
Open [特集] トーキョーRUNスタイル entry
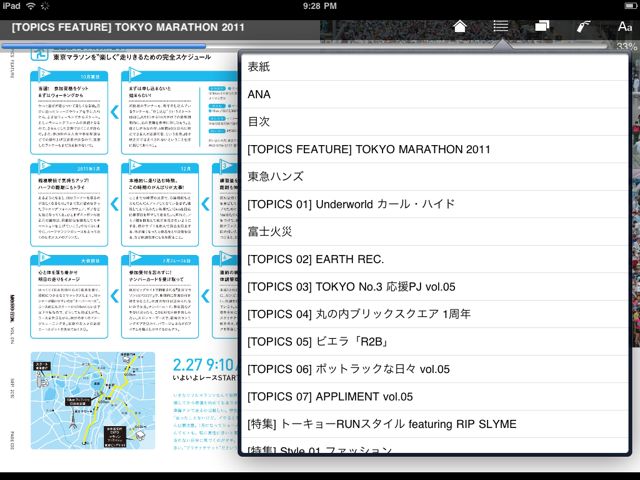pos(435,424)
